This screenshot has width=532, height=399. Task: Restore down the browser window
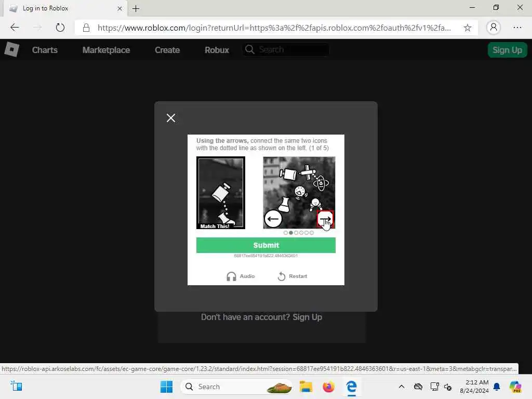(x=496, y=7)
